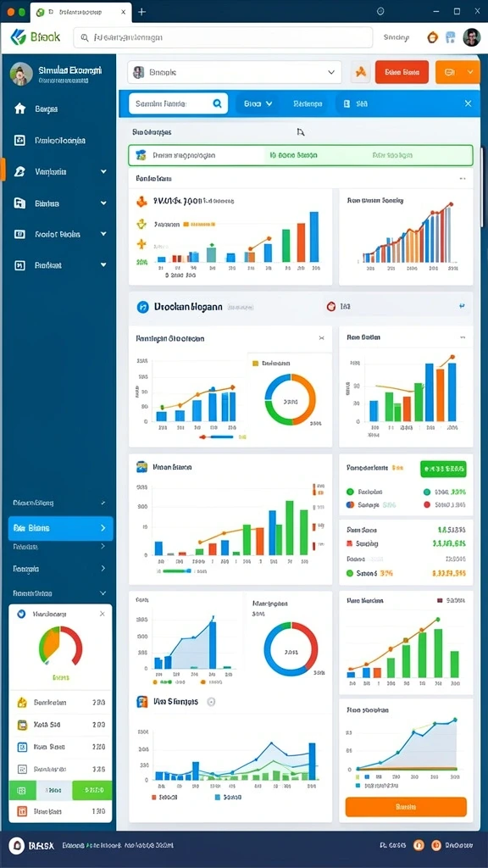Open the Home icon in left sidebar

coord(20,108)
